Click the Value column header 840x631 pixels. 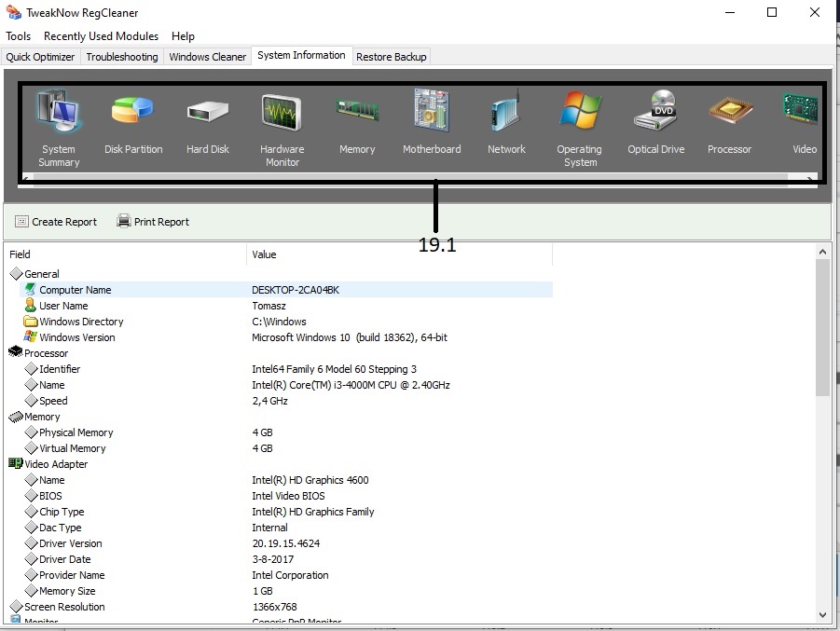coord(400,254)
